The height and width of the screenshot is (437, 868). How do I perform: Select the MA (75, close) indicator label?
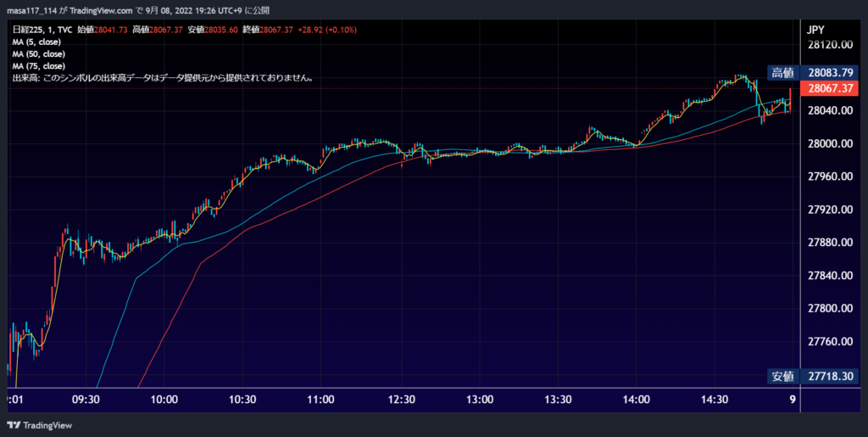coord(39,66)
